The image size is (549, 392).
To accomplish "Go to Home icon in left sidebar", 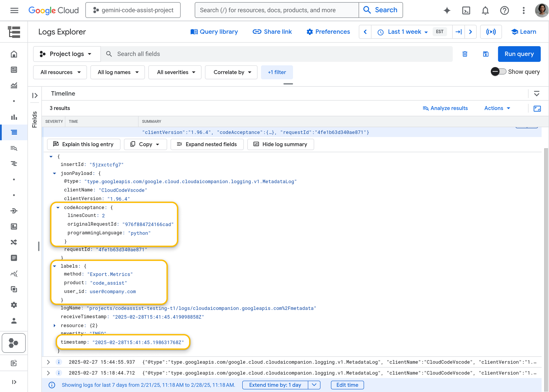I will click(14, 54).
